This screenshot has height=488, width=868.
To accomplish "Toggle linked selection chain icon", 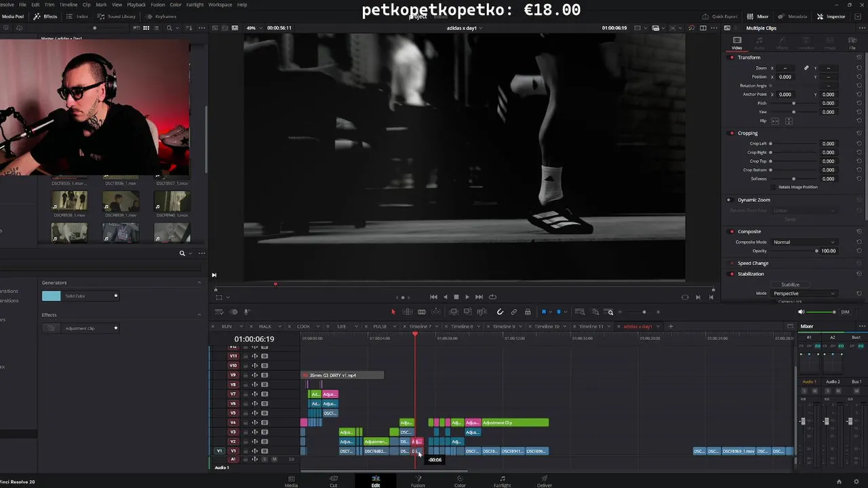I will [x=514, y=312].
